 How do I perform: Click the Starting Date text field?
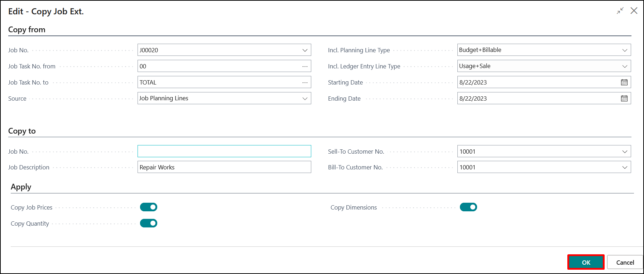point(537,82)
